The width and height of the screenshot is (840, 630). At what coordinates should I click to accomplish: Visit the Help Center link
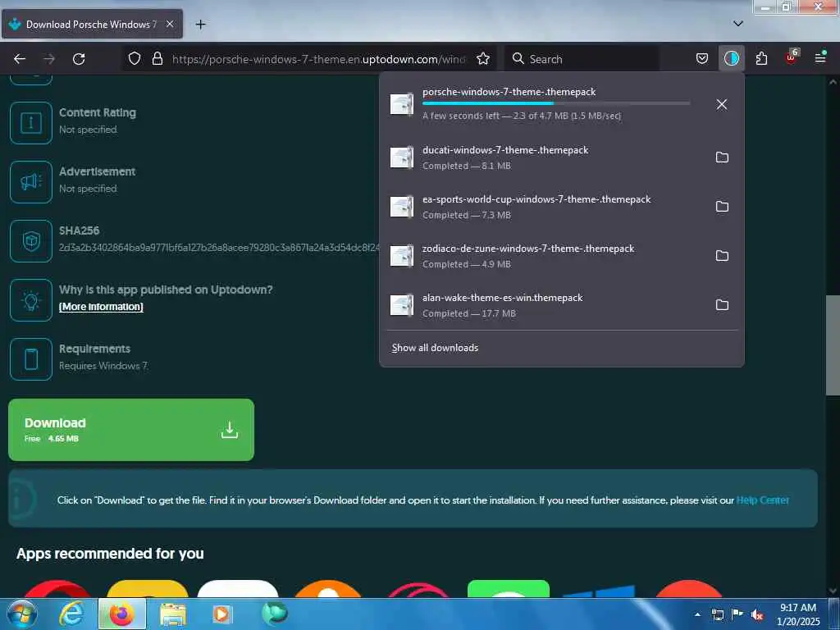[x=762, y=500]
